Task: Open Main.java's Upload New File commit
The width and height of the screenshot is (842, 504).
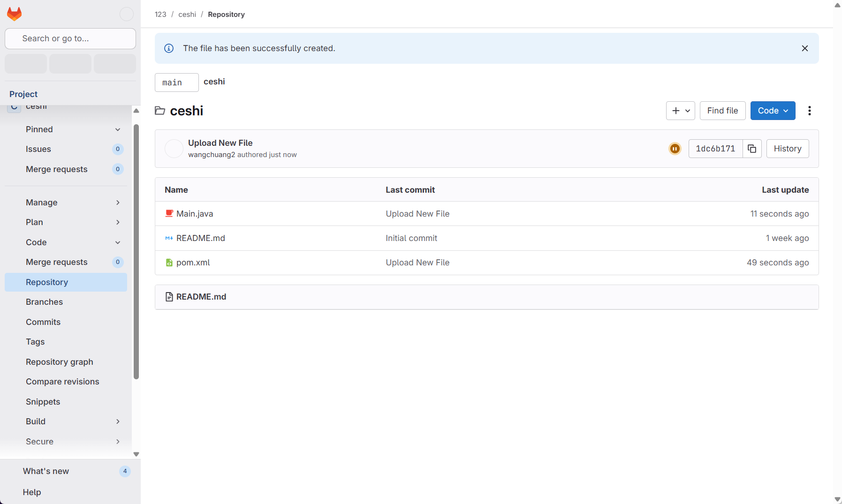Action: (x=417, y=214)
